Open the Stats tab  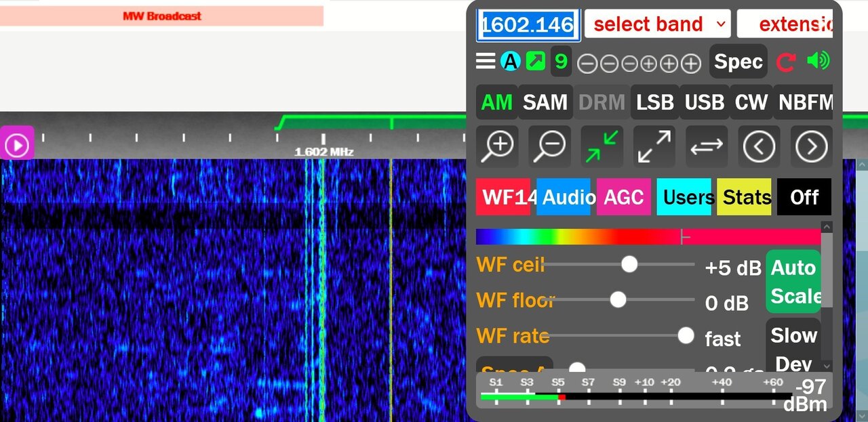pyautogui.click(x=745, y=197)
